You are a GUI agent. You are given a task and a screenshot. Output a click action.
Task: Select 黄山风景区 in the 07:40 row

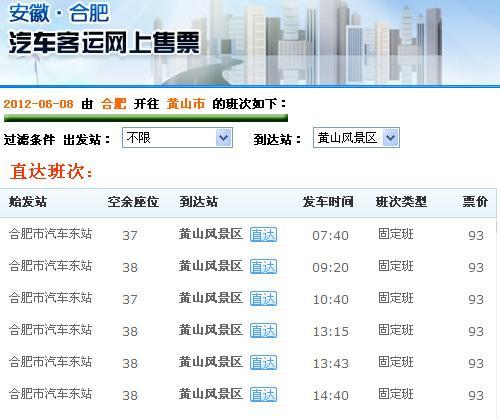coord(211,234)
